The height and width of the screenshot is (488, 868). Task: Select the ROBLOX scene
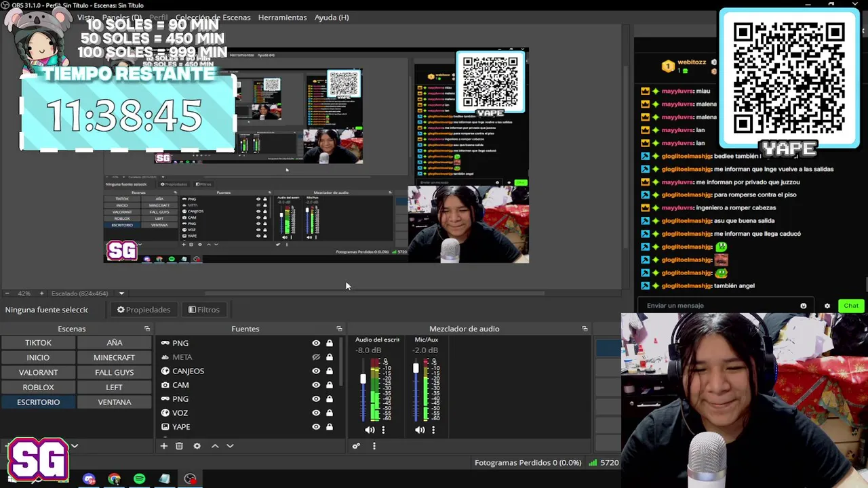[38, 388]
